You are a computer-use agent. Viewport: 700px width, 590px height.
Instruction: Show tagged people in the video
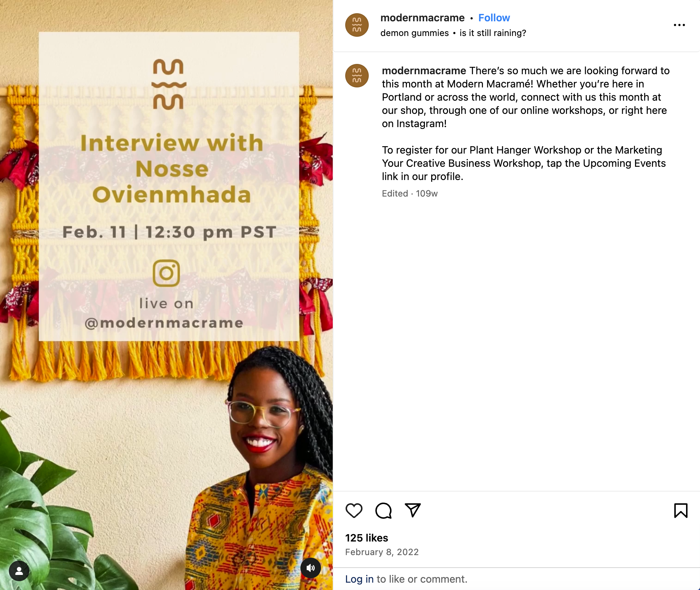click(19, 571)
